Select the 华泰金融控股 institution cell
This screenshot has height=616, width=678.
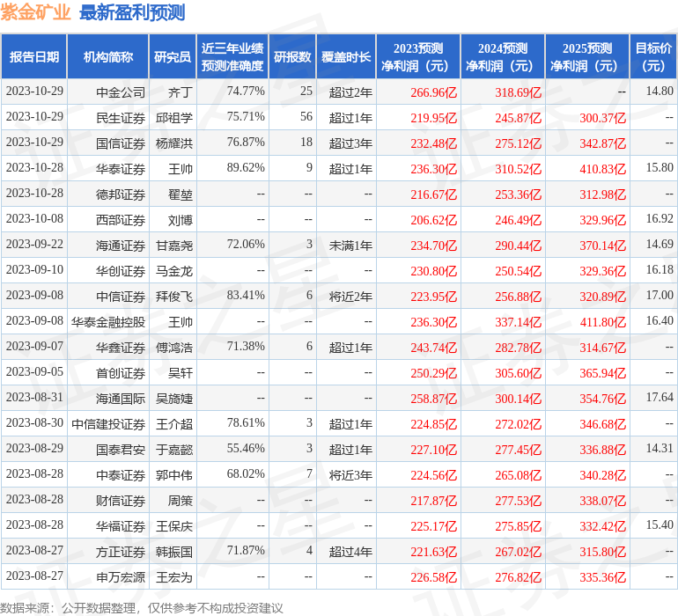108,321
